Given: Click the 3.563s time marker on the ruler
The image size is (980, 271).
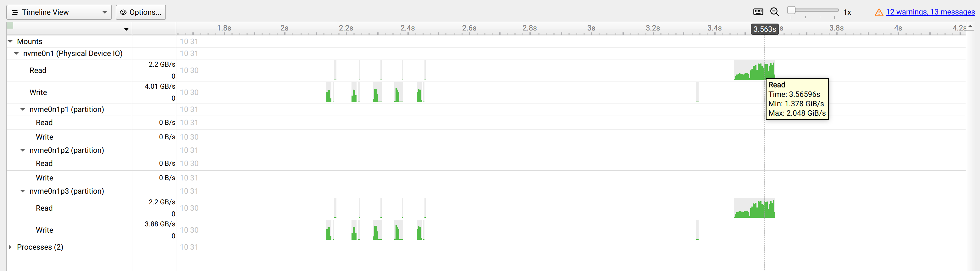Looking at the screenshot, I should (764, 29).
